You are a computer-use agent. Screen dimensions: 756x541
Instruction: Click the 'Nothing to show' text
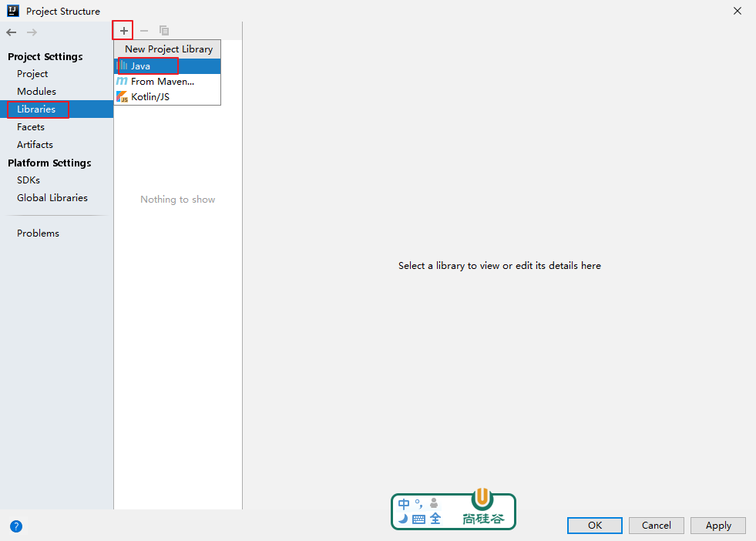(x=177, y=200)
